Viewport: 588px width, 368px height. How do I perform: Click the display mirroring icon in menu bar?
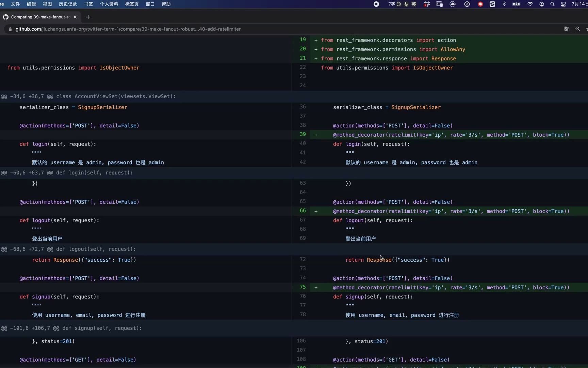439,4
